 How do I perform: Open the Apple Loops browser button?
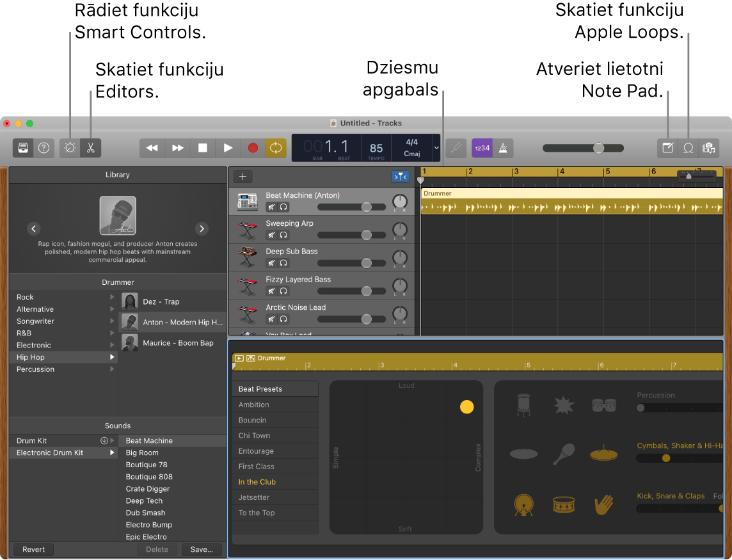(x=688, y=148)
